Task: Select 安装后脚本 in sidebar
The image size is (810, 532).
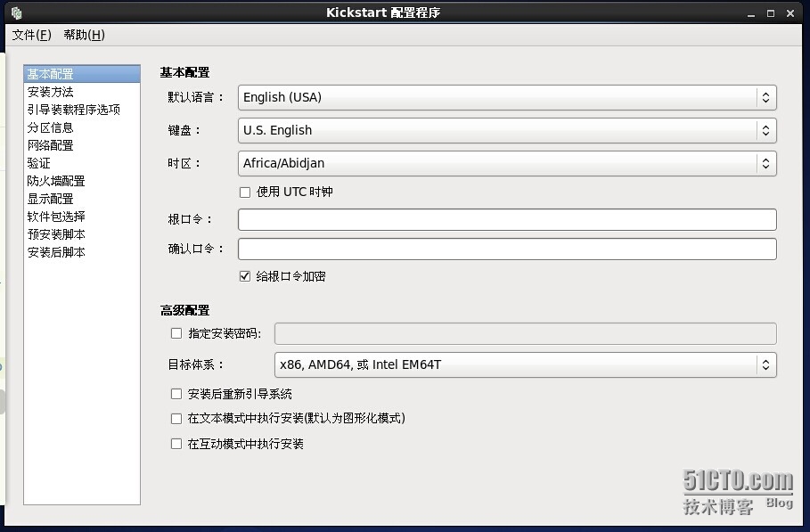Action: coord(82,252)
